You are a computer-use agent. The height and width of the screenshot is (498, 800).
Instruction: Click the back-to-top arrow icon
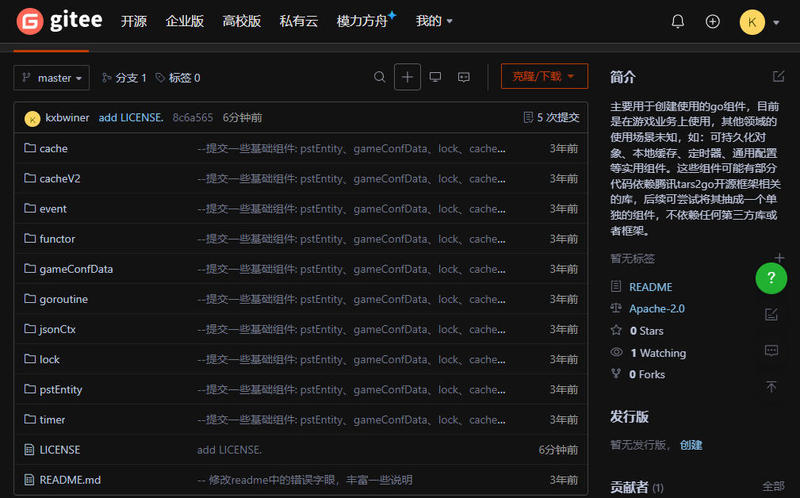tap(771, 386)
